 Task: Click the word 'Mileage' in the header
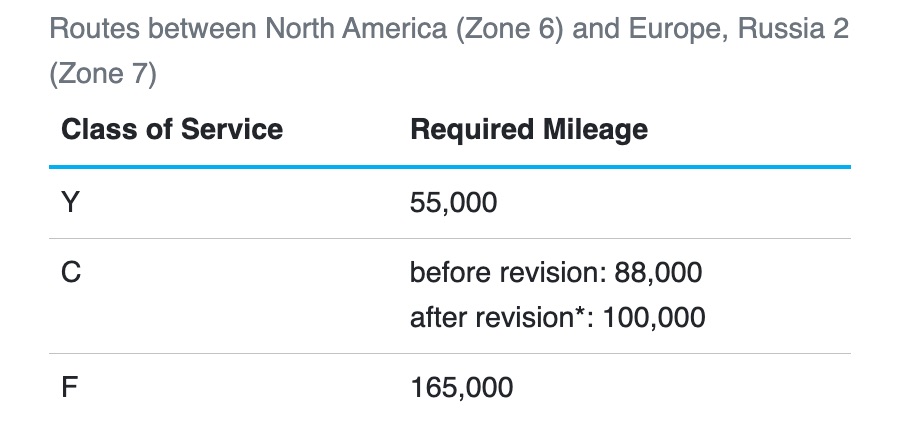[x=598, y=129]
